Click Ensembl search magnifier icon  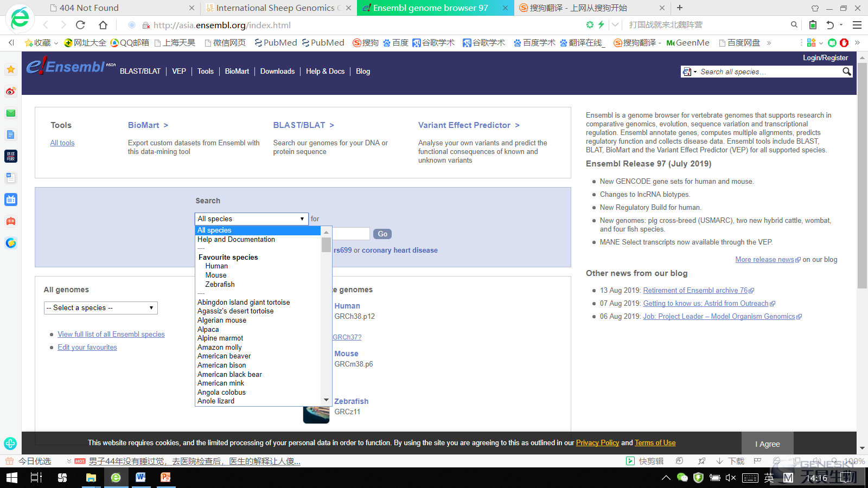tap(846, 72)
